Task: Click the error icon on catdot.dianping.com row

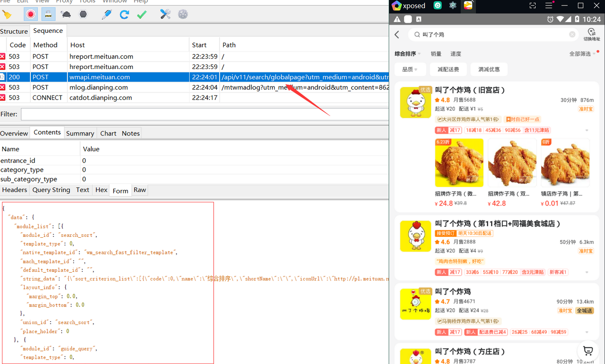Action: click(x=2, y=98)
